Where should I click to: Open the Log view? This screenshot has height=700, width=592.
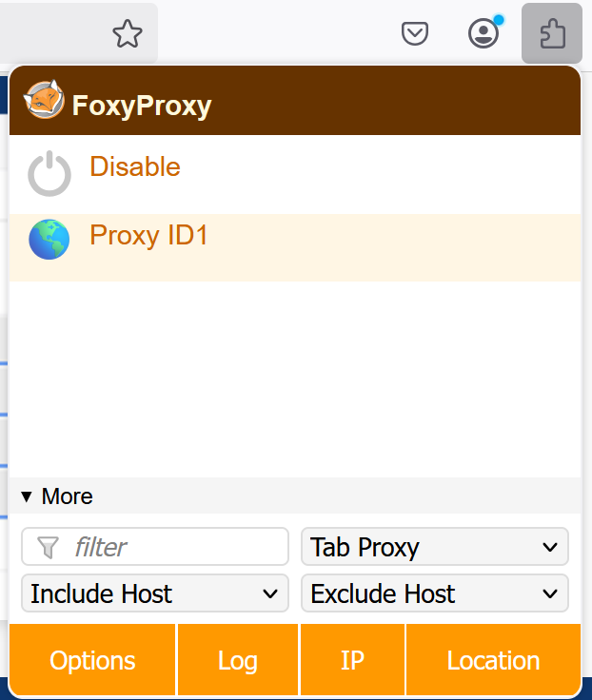point(238,660)
